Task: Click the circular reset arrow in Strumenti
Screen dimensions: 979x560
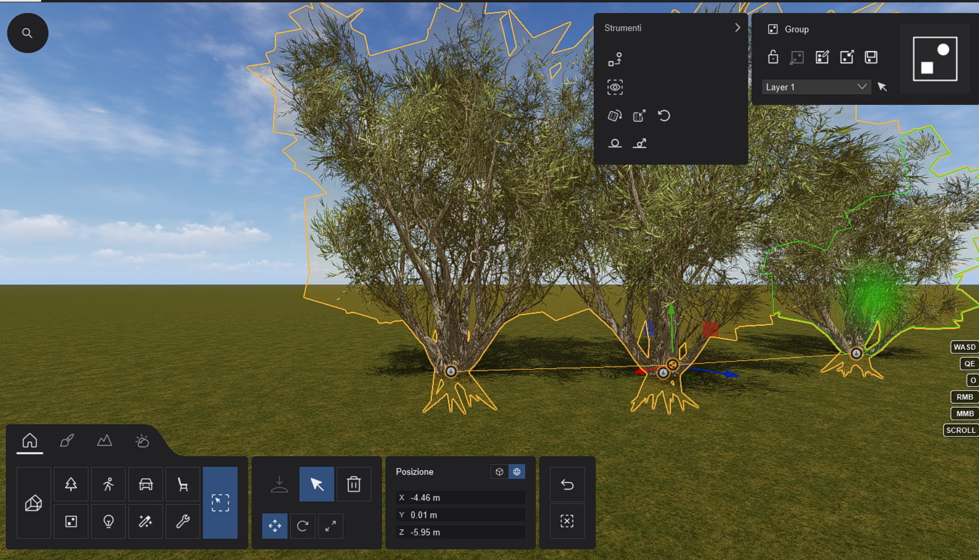Action: pos(664,116)
